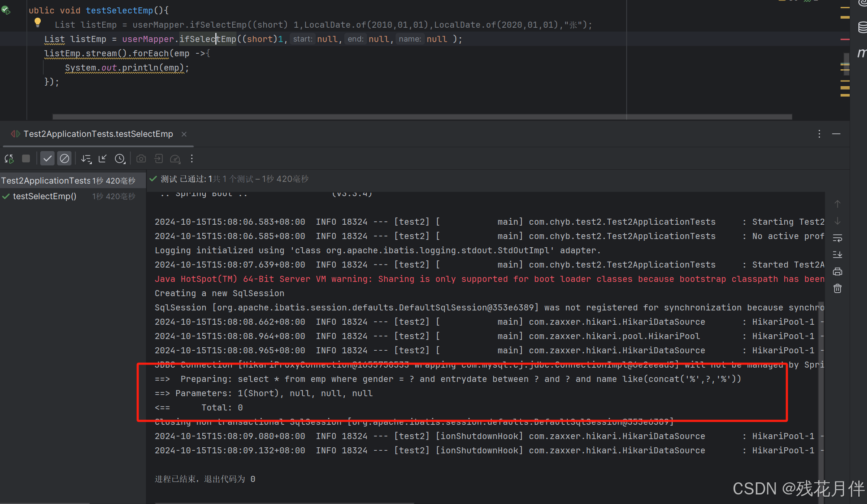This screenshot has width=867, height=504.
Task: Click the editor horizontal scrollbar
Action: click(422, 117)
